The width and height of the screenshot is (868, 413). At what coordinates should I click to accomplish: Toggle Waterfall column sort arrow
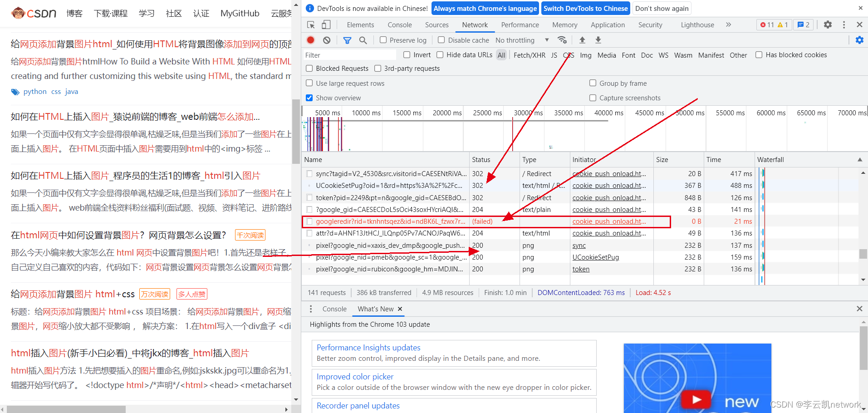[859, 160]
